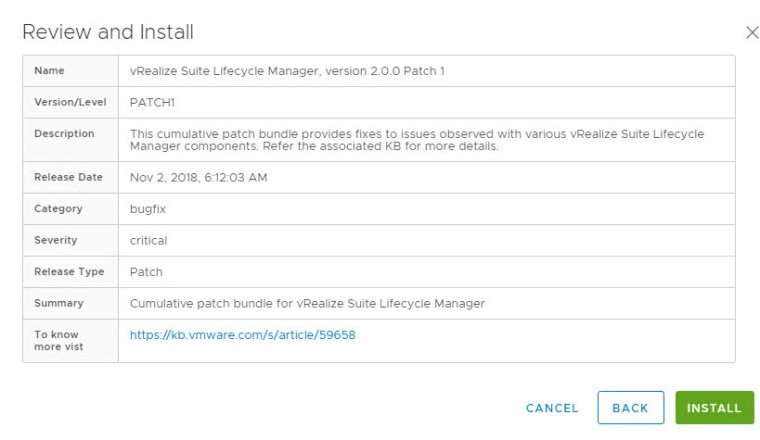Select the Category row label
The width and height of the screenshot is (760, 440).
pyautogui.click(x=58, y=209)
